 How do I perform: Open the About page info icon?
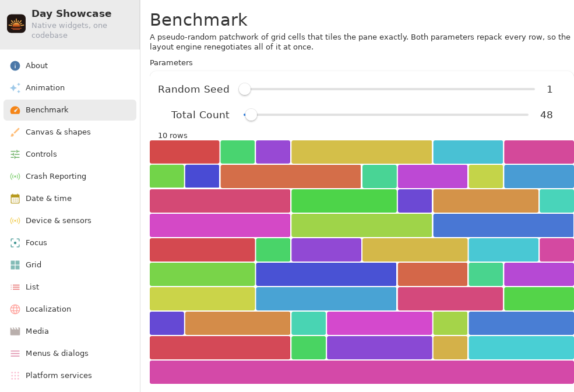tap(15, 66)
